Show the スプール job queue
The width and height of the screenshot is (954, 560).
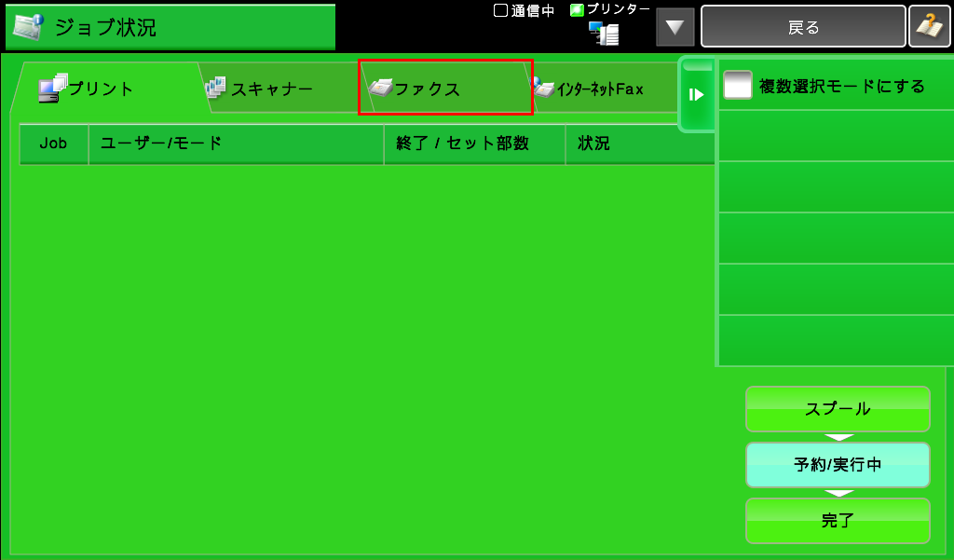pyautogui.click(x=838, y=409)
